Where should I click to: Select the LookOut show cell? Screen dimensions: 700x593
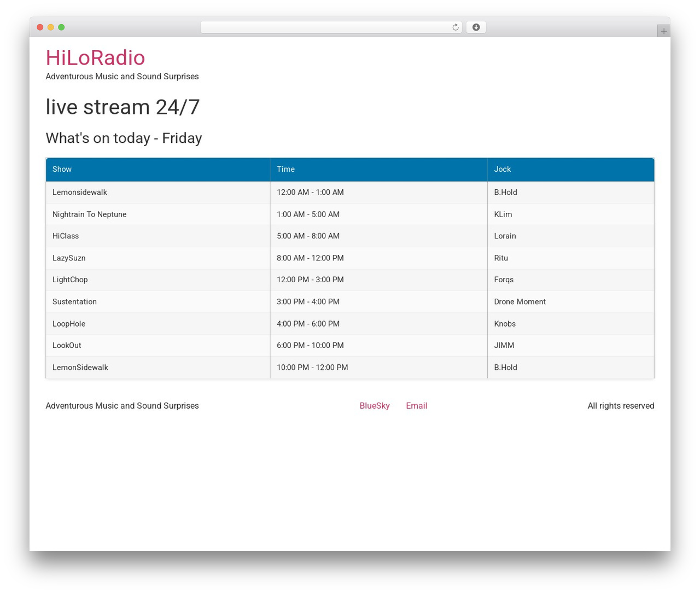(158, 346)
